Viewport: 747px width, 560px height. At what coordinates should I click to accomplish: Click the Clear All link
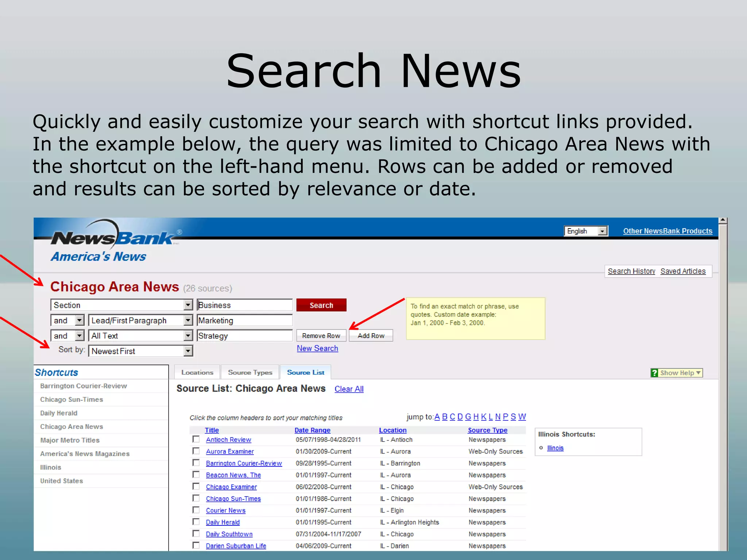point(349,389)
